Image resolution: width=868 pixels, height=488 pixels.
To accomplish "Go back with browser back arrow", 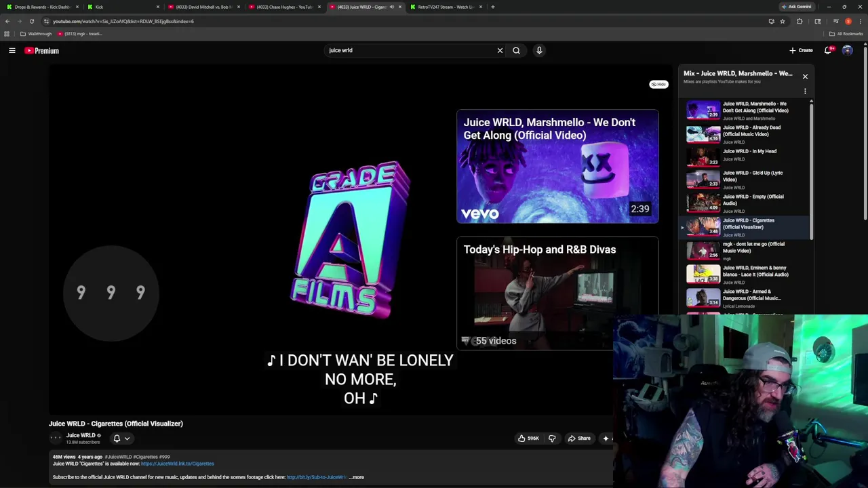I will point(7,21).
